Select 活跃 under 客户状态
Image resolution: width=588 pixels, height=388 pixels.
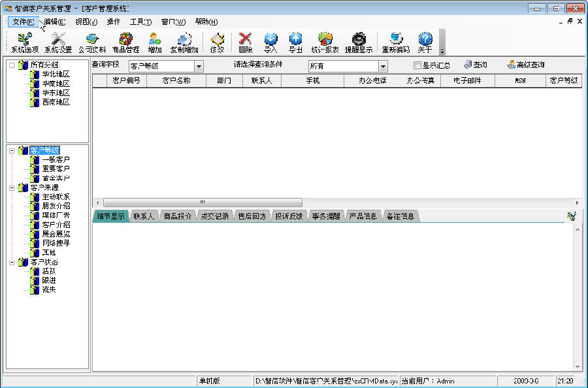coord(49,271)
